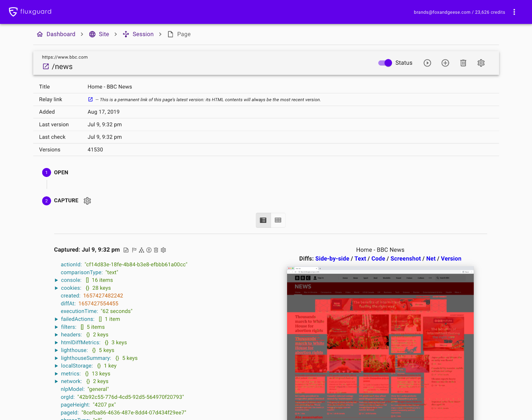Switch to grid view layout
Screen dimensions: 532x420
278,220
